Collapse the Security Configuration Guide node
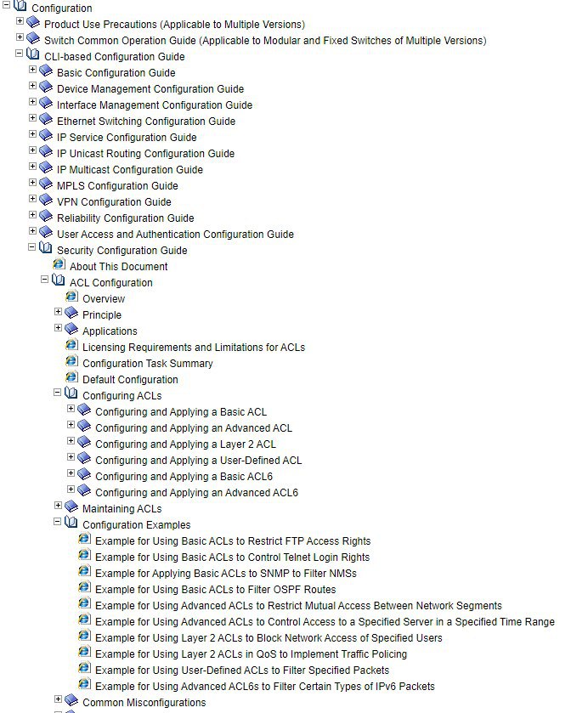Image resolution: width=588 pixels, height=713 pixels. click(31, 247)
